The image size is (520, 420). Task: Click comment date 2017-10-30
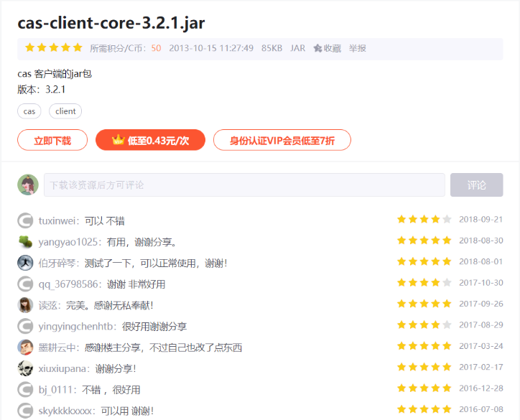point(481,283)
